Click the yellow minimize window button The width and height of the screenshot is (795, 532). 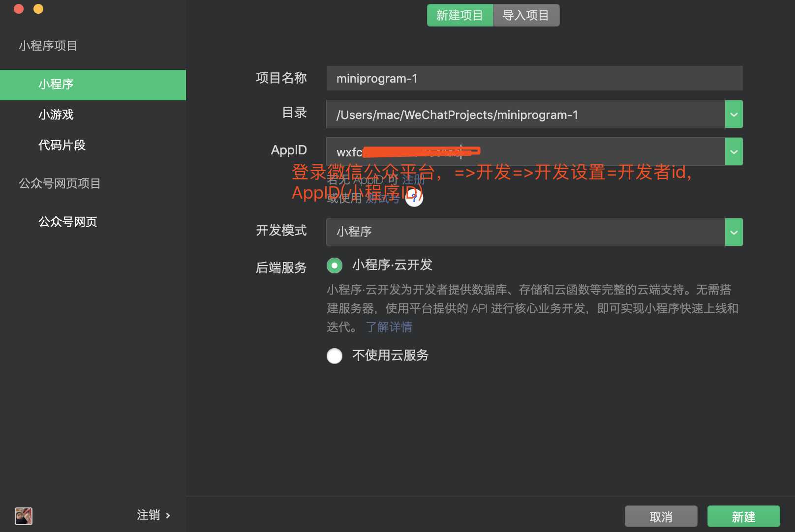click(x=38, y=9)
